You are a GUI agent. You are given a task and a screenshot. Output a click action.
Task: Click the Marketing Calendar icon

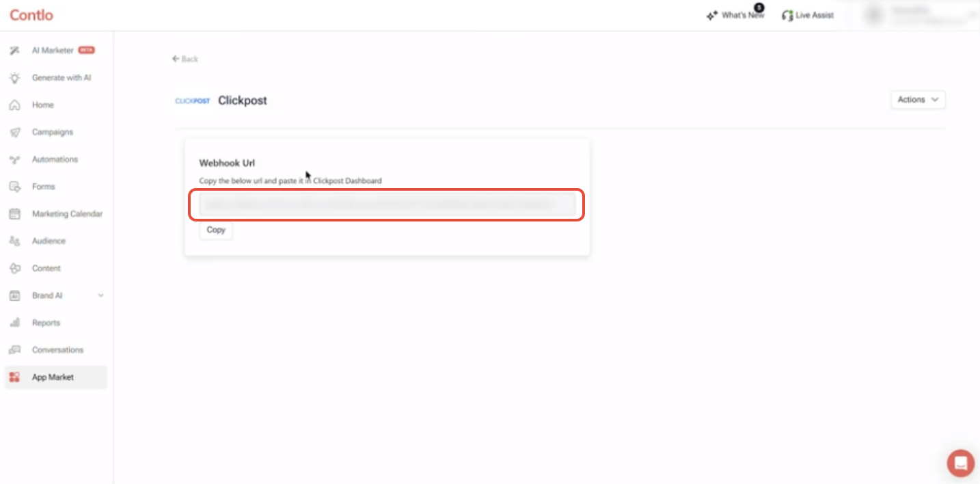(x=14, y=214)
